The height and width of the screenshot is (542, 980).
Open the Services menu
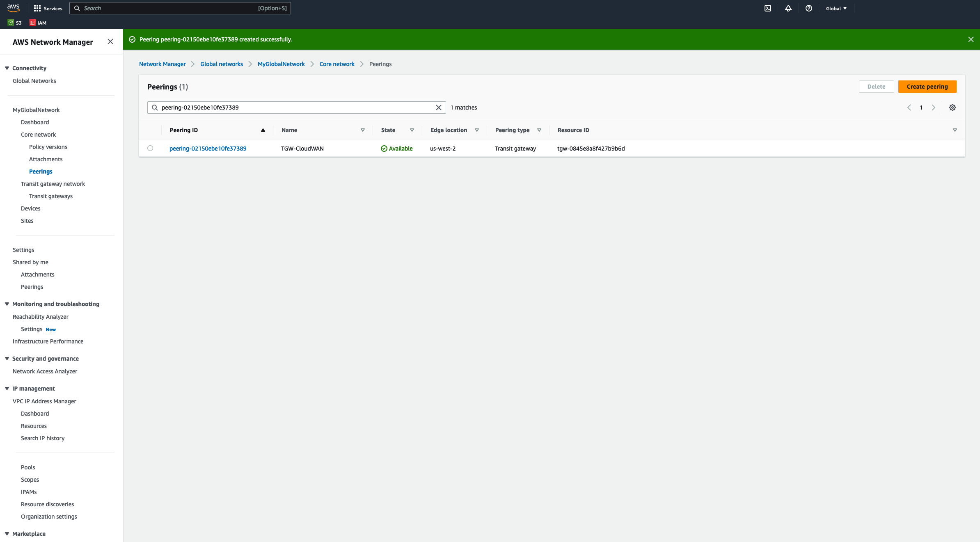[x=48, y=8]
